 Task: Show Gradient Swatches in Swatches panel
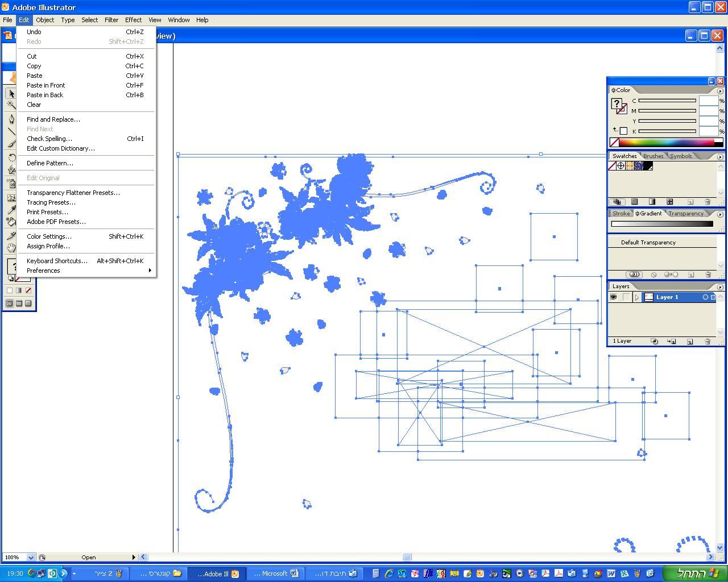[x=652, y=202]
